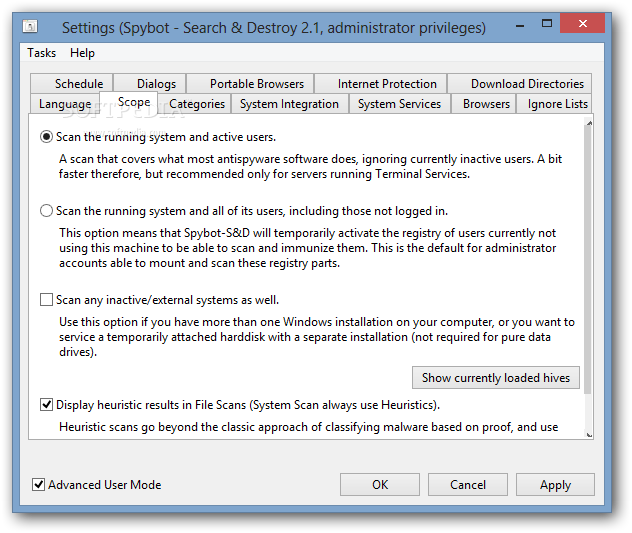Click the Cancel button
This screenshot has height=533, width=632.
click(x=468, y=485)
